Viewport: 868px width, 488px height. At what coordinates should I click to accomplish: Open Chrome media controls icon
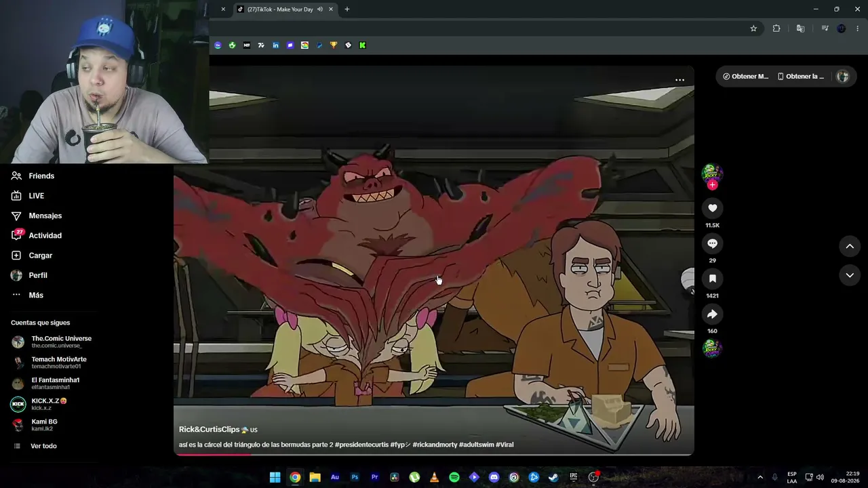[x=825, y=28]
